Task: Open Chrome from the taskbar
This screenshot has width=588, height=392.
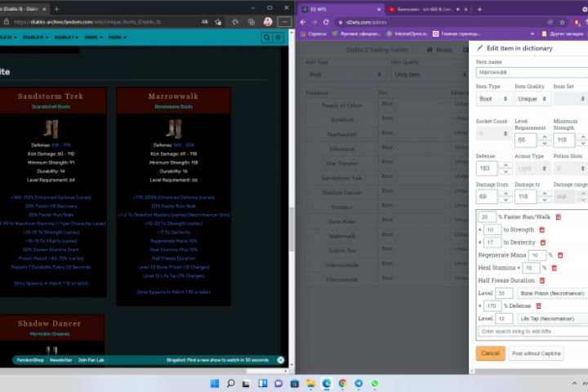Action: point(342,383)
